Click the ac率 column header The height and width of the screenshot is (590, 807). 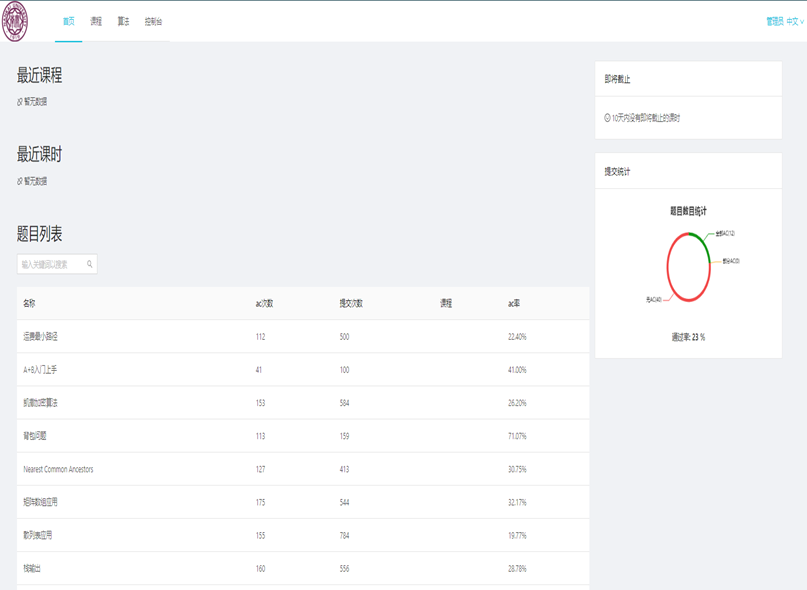[514, 303]
